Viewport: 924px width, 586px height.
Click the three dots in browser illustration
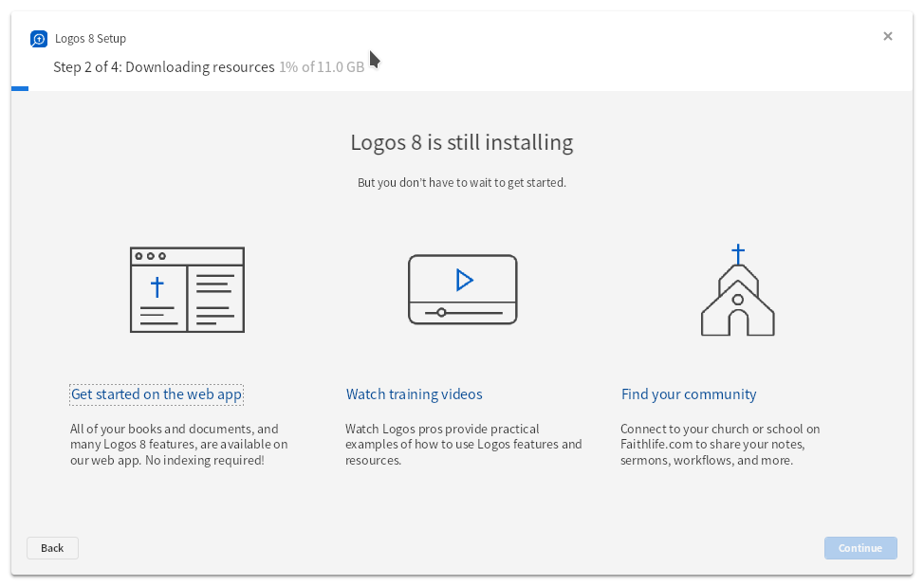(x=150, y=256)
